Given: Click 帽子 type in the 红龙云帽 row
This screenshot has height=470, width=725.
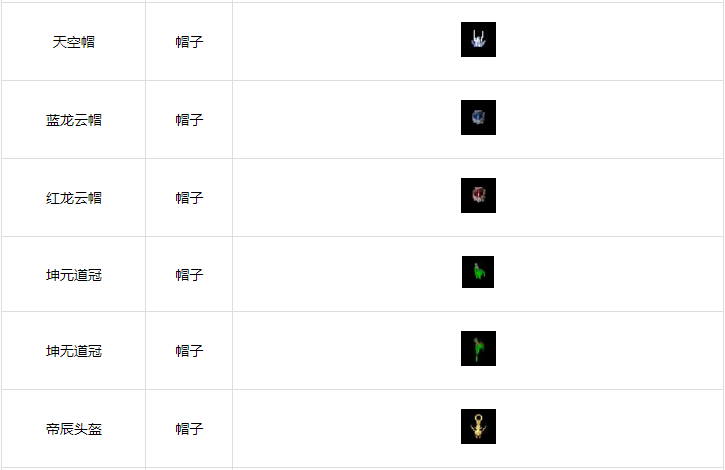Looking at the screenshot, I should (189, 198).
